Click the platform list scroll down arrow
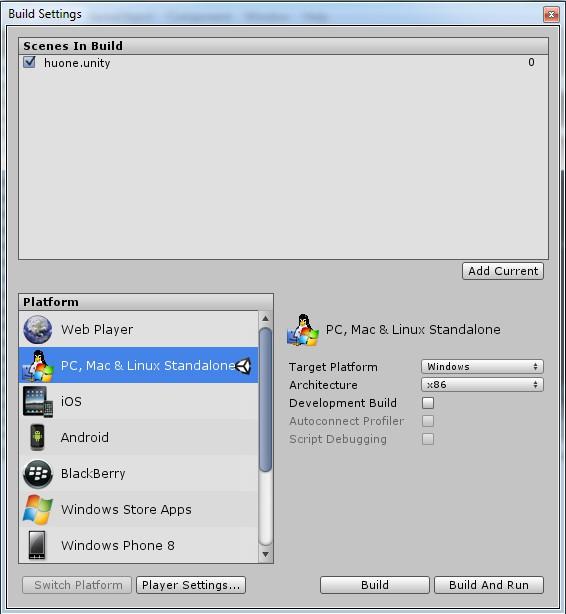The height and width of the screenshot is (614, 566). pyautogui.click(x=266, y=554)
